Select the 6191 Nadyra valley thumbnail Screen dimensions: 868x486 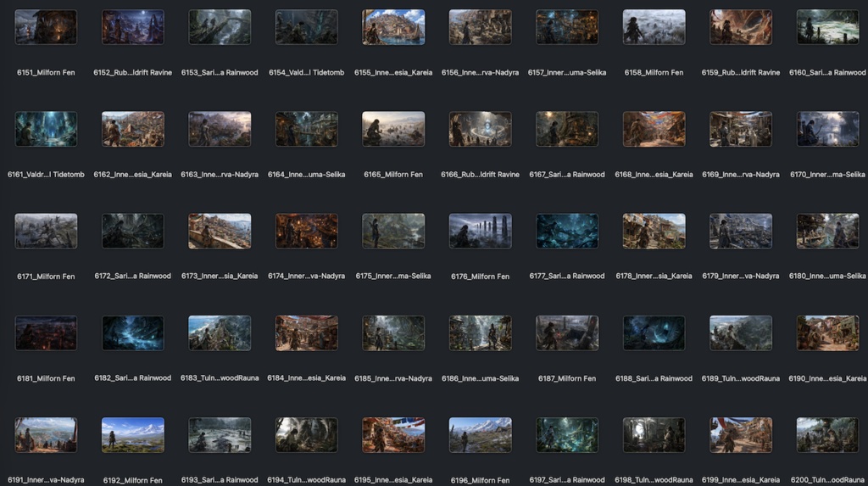[x=46, y=434]
